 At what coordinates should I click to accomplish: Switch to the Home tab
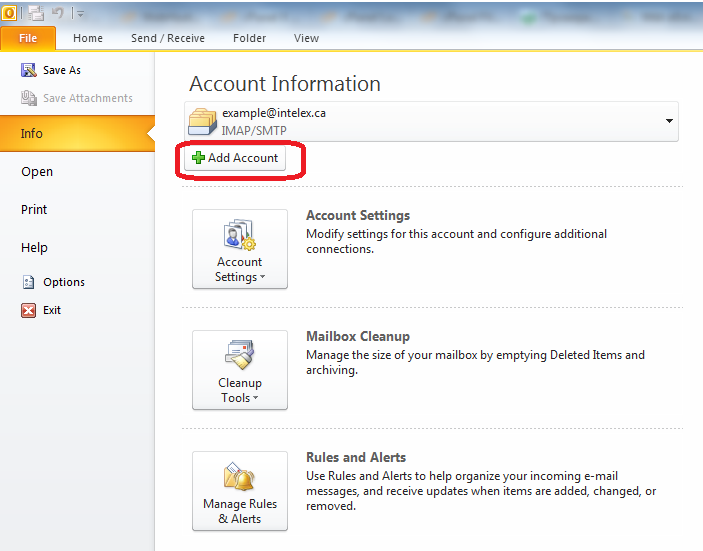(88, 38)
